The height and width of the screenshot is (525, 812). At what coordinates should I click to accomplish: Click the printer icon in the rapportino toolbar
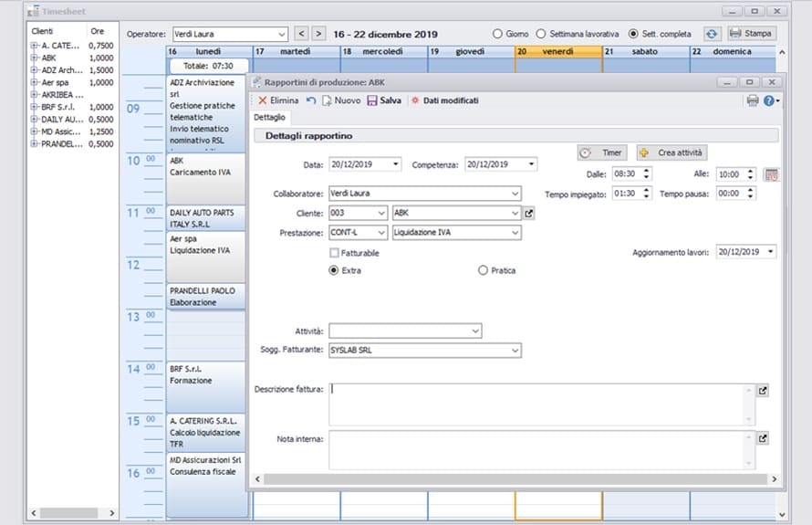[x=753, y=100]
